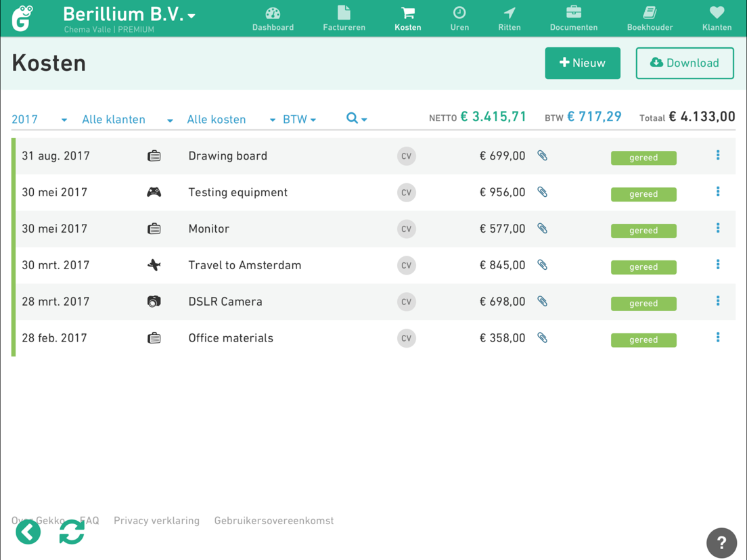Click the briefcase icon for Drawing board

click(x=154, y=156)
